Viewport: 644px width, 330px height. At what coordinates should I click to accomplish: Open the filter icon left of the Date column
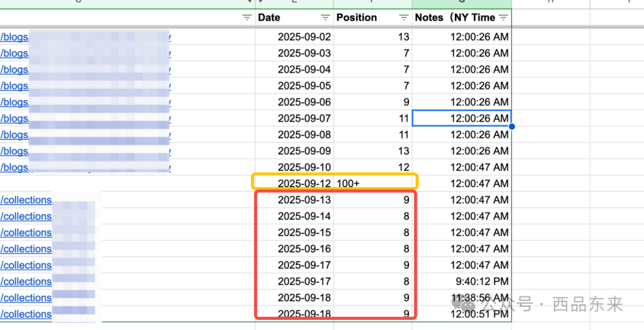(x=247, y=18)
